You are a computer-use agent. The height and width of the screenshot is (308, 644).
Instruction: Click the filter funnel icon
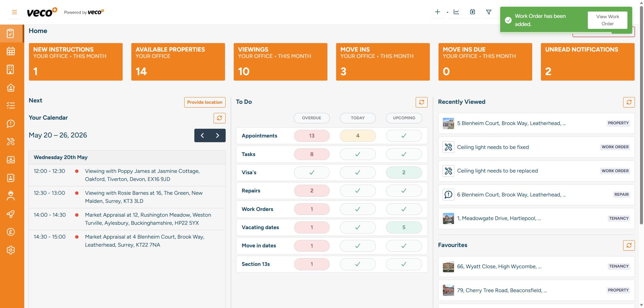click(x=489, y=12)
